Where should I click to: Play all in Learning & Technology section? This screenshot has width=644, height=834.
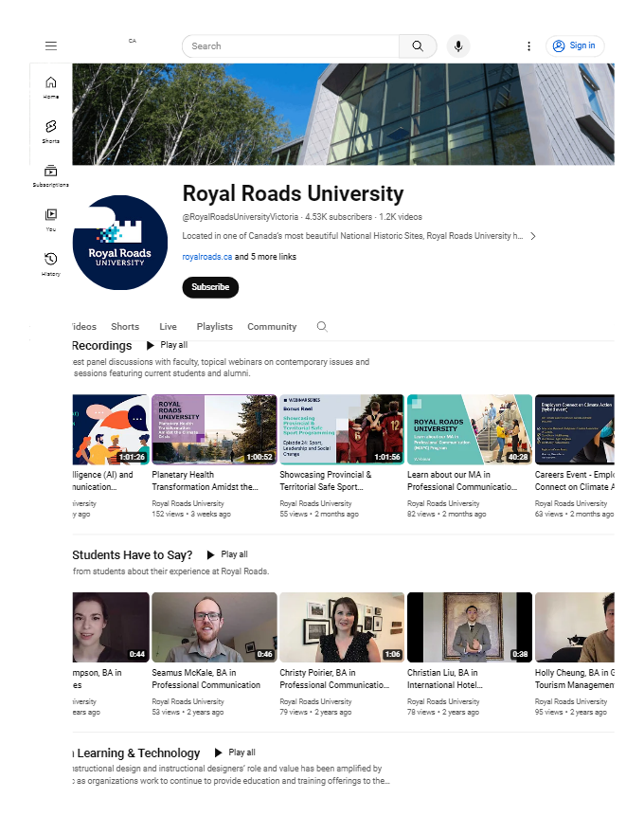[x=235, y=752]
